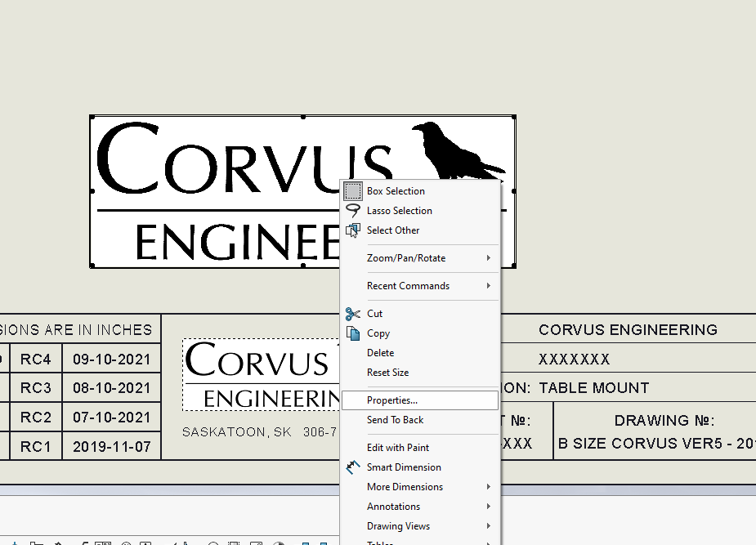The image size is (756, 545).
Task: Expand the More Dimensions submenu
Action: point(419,487)
